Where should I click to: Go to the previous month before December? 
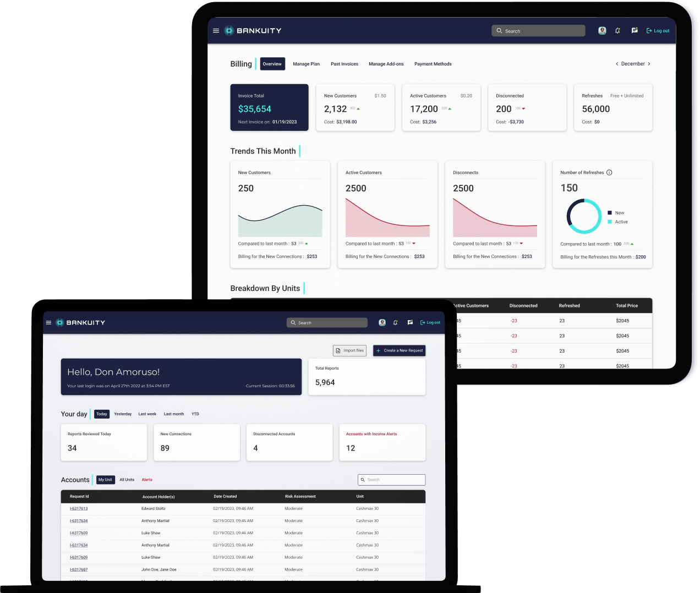(x=616, y=64)
